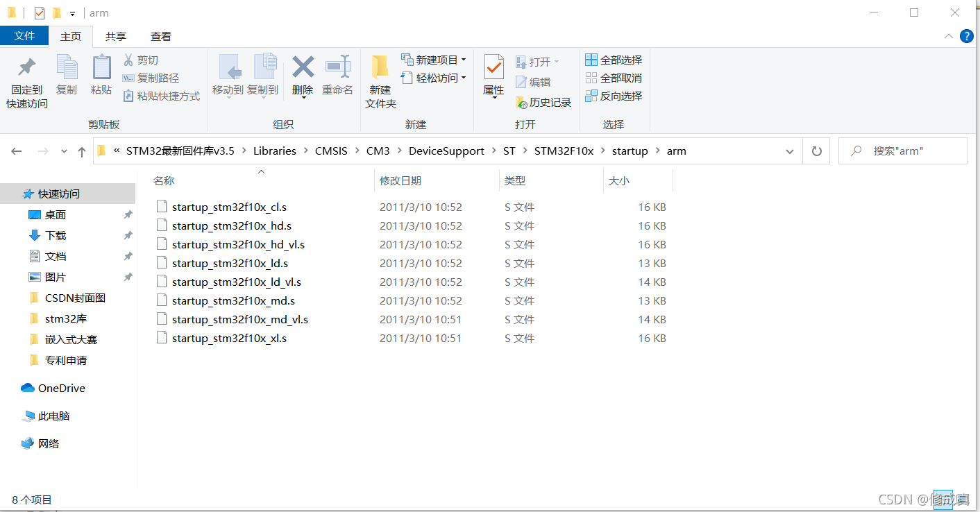The image size is (980, 512).
Task: Click 全部取消 in the select group
Action: 614,78
